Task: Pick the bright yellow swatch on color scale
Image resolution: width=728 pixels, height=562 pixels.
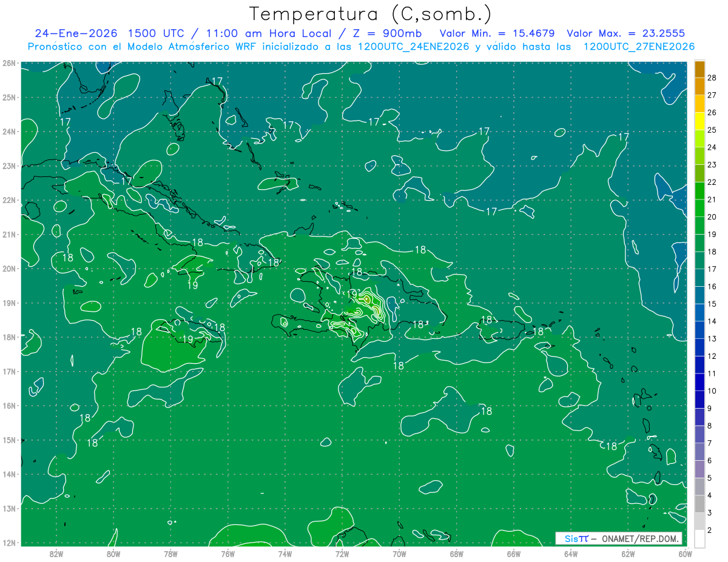Action: [699, 130]
